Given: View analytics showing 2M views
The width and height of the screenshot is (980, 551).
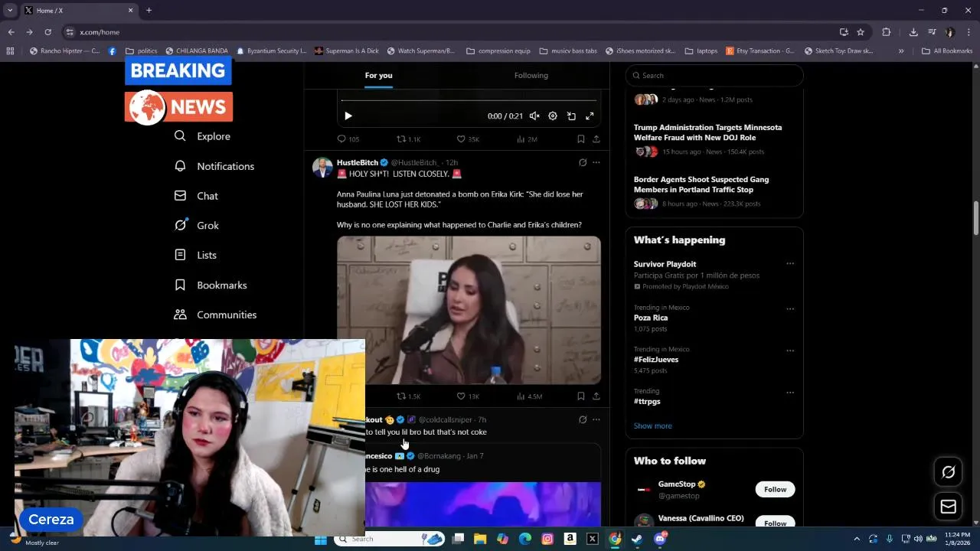Looking at the screenshot, I should pyautogui.click(x=527, y=139).
